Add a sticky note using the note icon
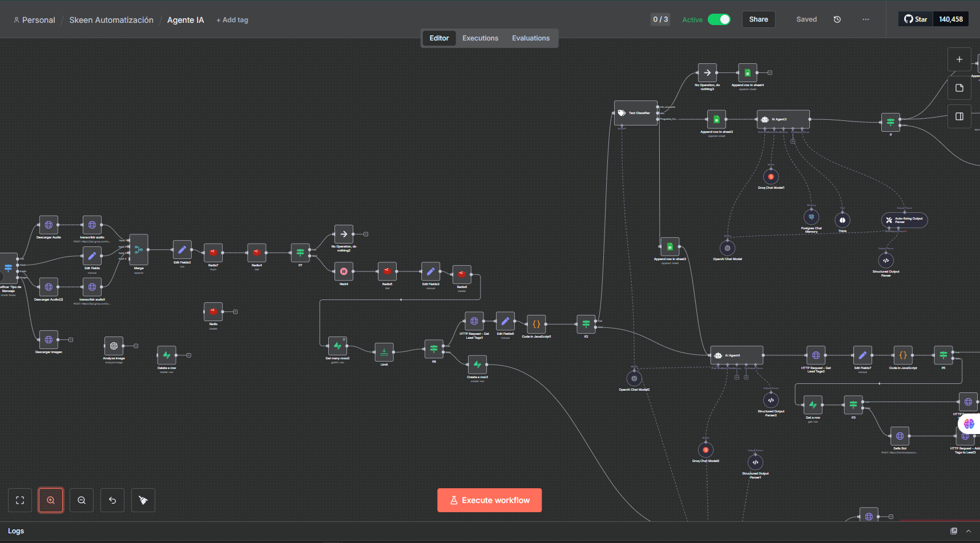 (x=959, y=88)
